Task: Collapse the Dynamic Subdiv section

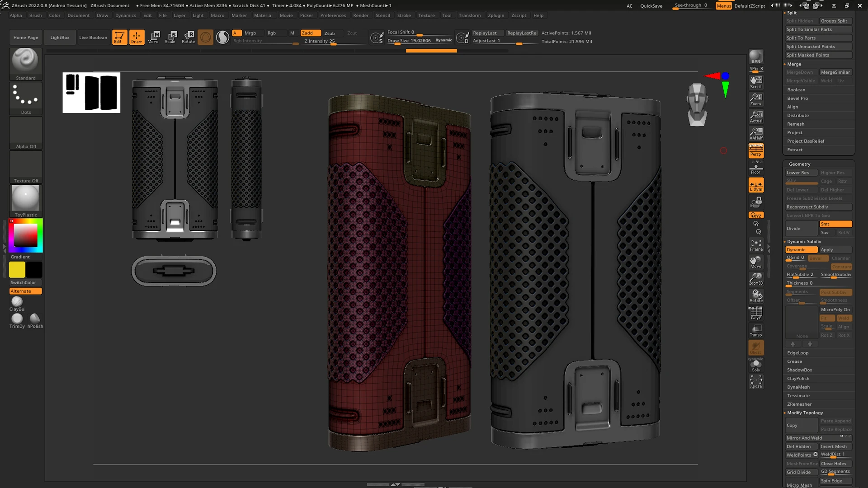Action: (x=804, y=242)
